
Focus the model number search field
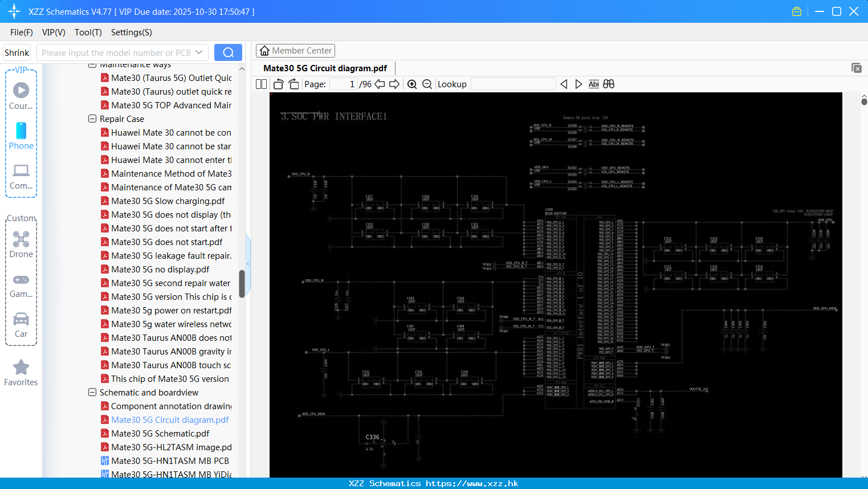tap(116, 52)
